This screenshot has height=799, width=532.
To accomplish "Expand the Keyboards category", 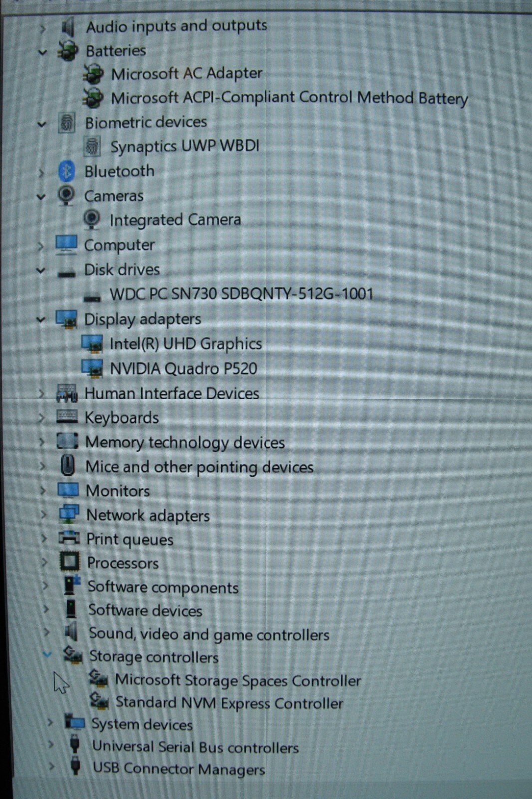I will click(x=42, y=417).
